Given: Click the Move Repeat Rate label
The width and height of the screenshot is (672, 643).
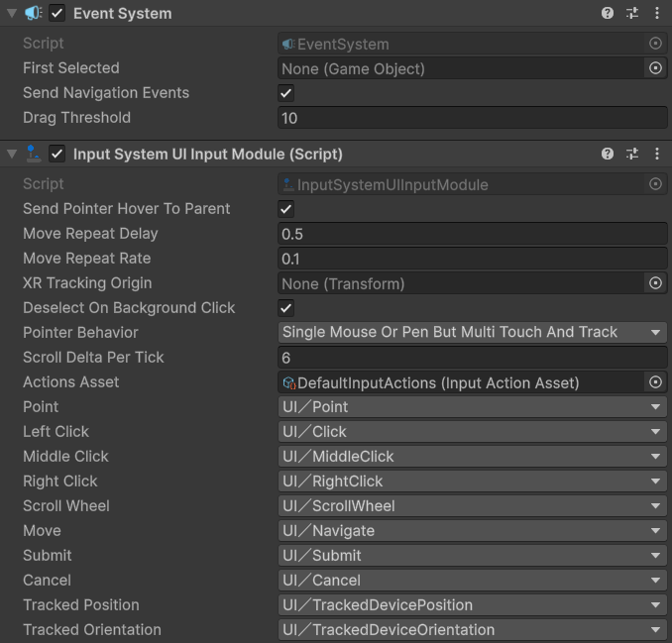Looking at the screenshot, I should pyautogui.click(x=87, y=259).
